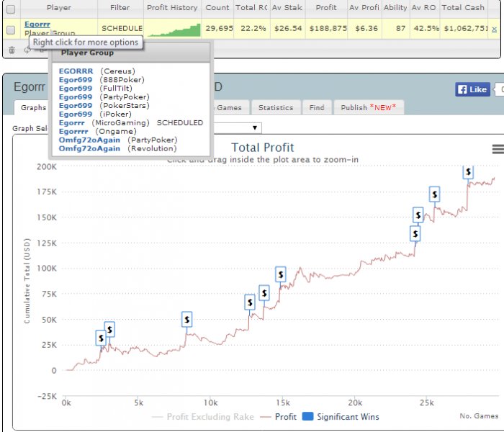
Task: Remove the Egorrr row with the x icon
Action: point(494,30)
